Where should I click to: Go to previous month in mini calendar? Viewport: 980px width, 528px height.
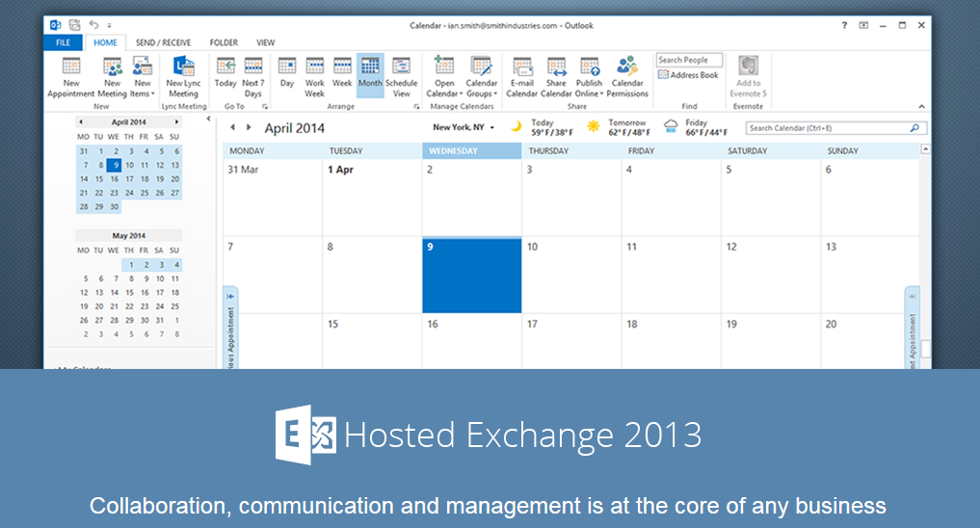(81, 121)
